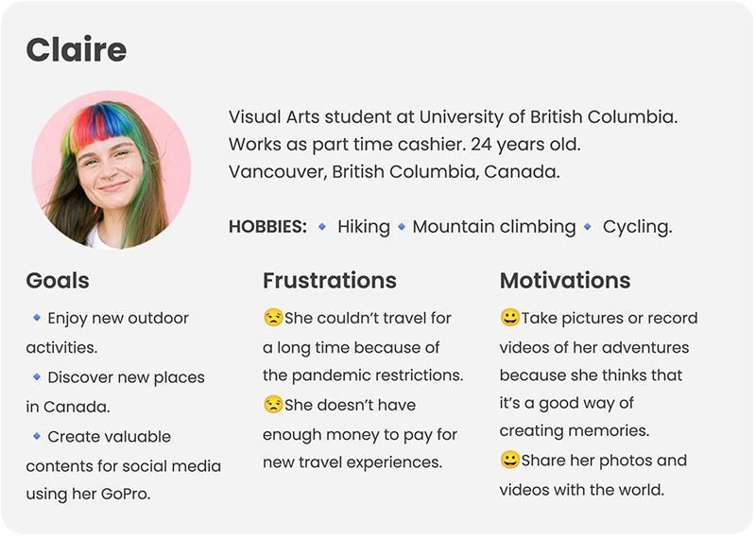The width and height of the screenshot is (756, 540).
Task: Click Claire's circular profile photo
Action: pyautogui.click(x=112, y=170)
